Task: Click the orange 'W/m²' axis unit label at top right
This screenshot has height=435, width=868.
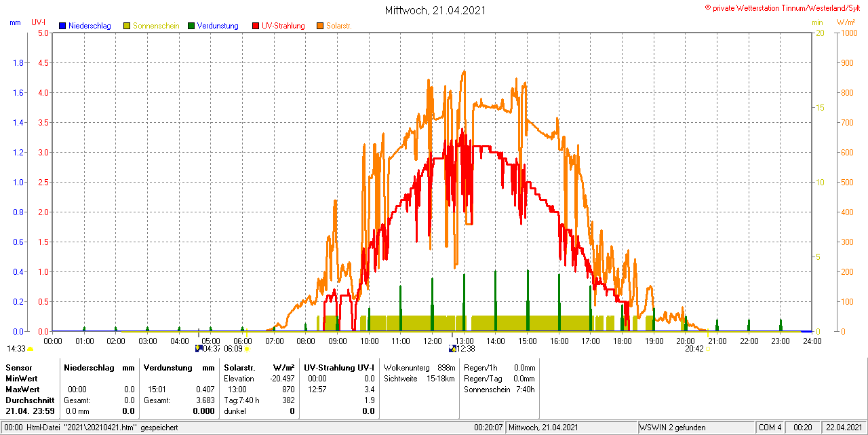Action: pos(846,22)
